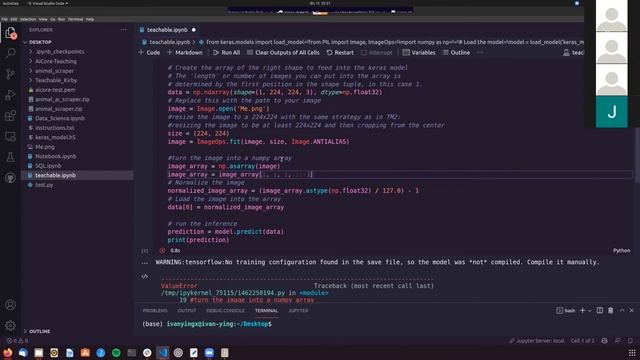Open Spotify from the dock

click(116, 353)
